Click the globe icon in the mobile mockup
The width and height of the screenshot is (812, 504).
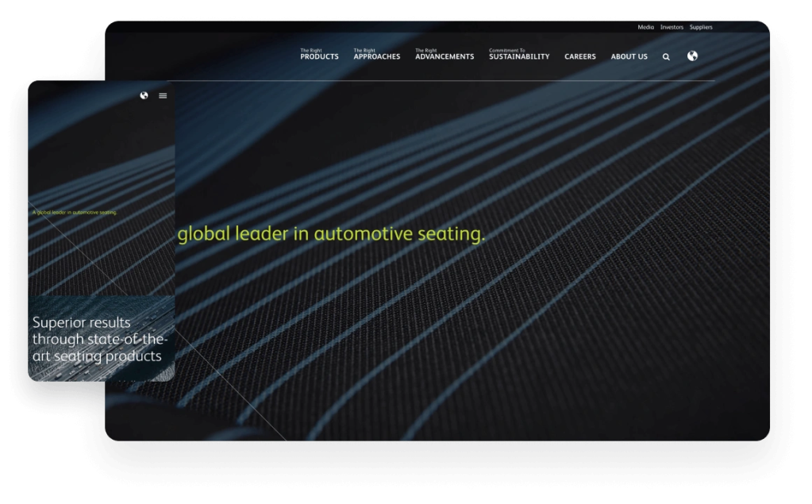(x=144, y=95)
